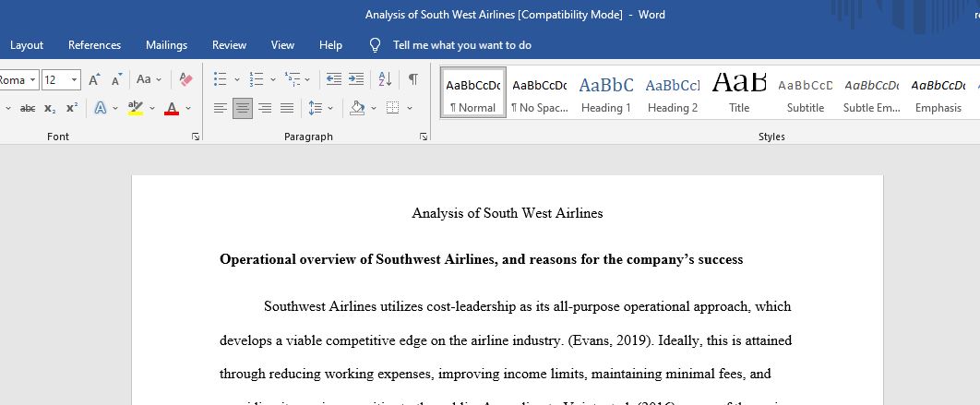This screenshot has height=405, width=980.
Task: Apply Subtitle style
Action: [805, 92]
